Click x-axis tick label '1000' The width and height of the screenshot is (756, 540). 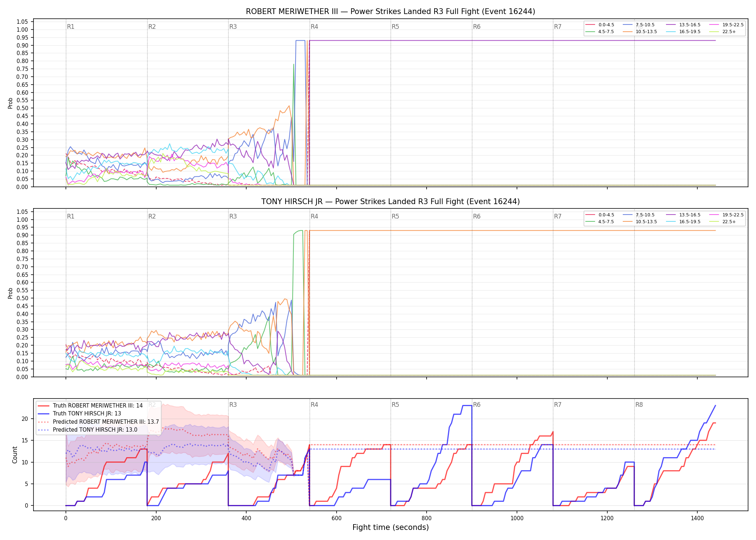pos(517,518)
